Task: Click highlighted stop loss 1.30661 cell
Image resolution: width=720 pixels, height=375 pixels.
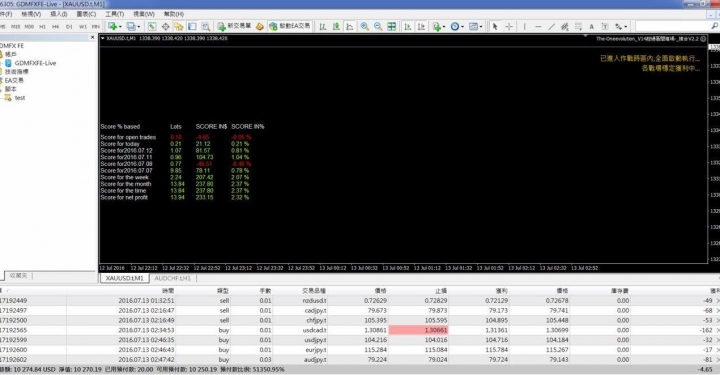Action: (x=418, y=330)
